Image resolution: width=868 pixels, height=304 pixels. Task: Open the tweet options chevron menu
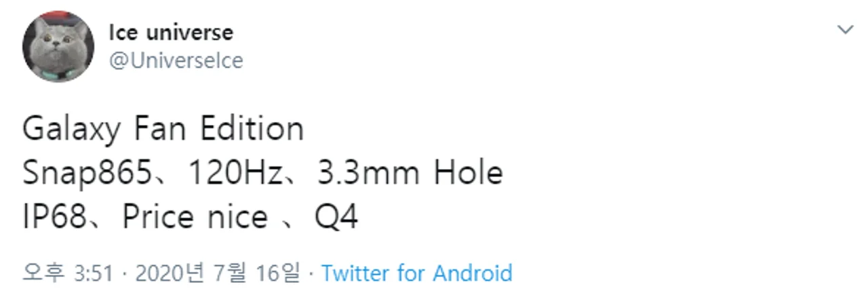click(845, 30)
